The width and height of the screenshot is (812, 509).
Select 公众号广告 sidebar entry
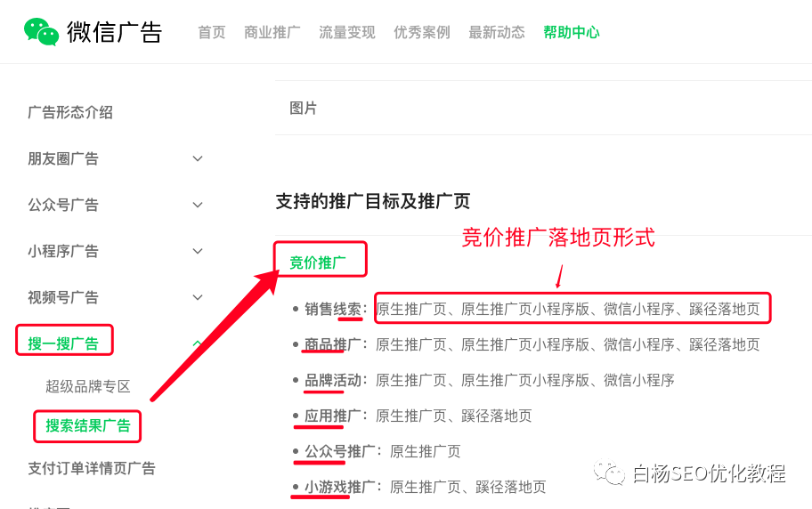63,205
